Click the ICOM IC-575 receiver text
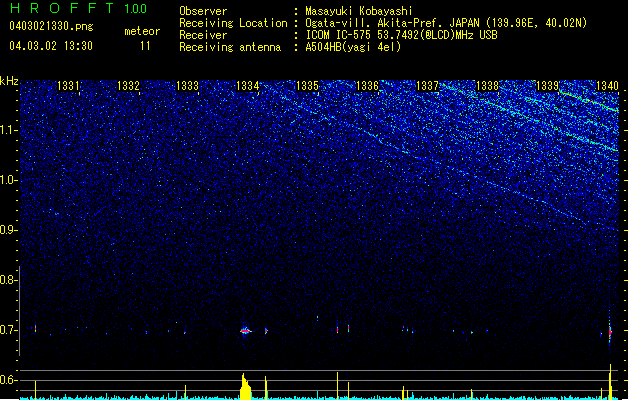Viewport: 629px width, 400px height. tap(401, 35)
